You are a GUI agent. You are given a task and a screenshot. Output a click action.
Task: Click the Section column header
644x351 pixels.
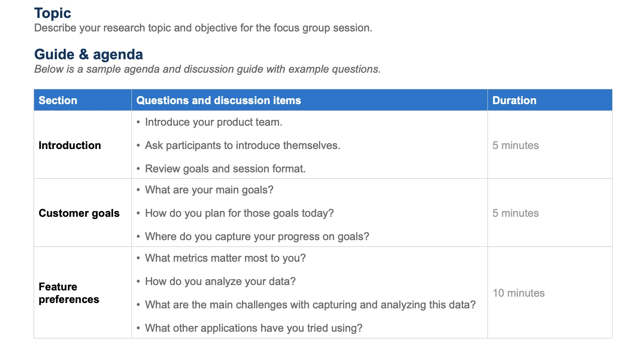pyautogui.click(x=58, y=100)
